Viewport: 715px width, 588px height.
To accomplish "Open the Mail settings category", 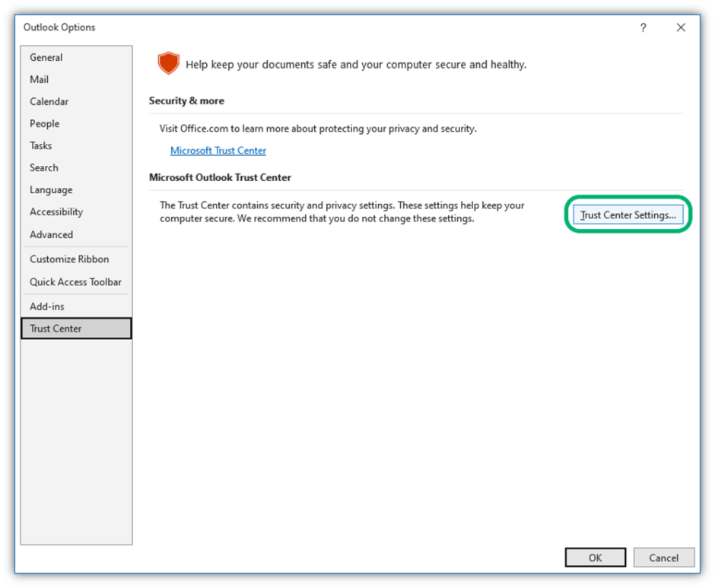I will 39,79.
